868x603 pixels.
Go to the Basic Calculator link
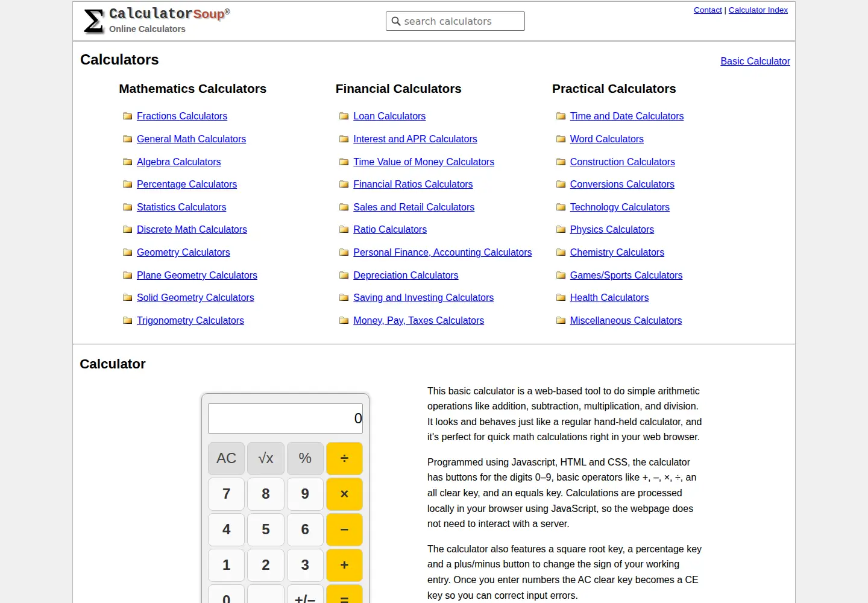(755, 62)
